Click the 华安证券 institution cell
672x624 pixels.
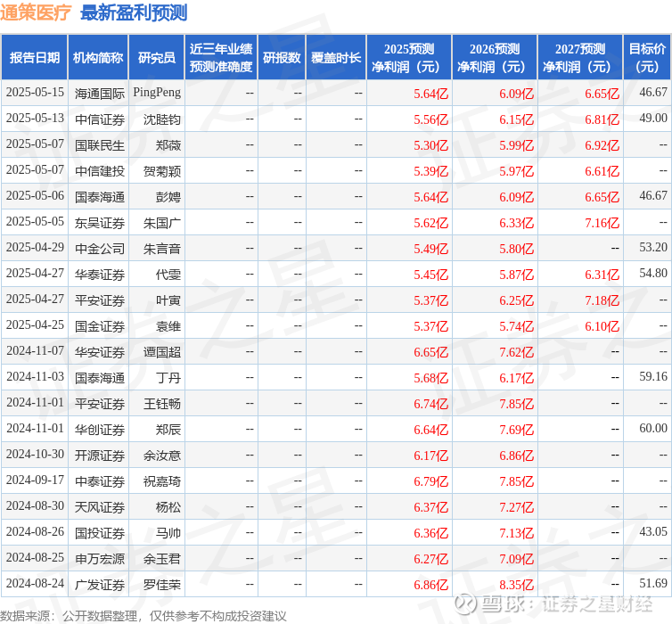point(100,352)
